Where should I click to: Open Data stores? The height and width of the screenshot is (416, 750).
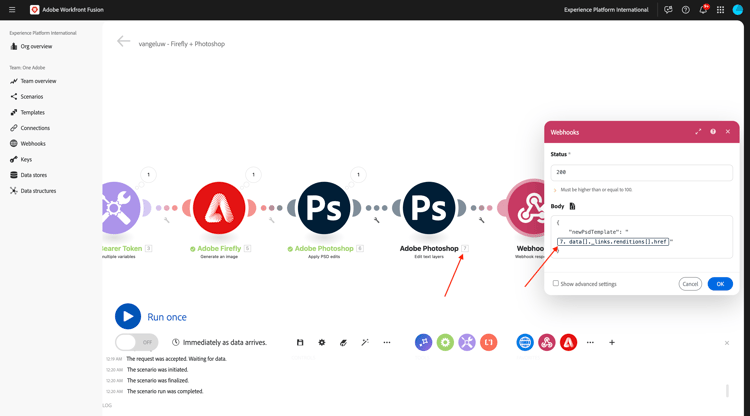click(33, 175)
